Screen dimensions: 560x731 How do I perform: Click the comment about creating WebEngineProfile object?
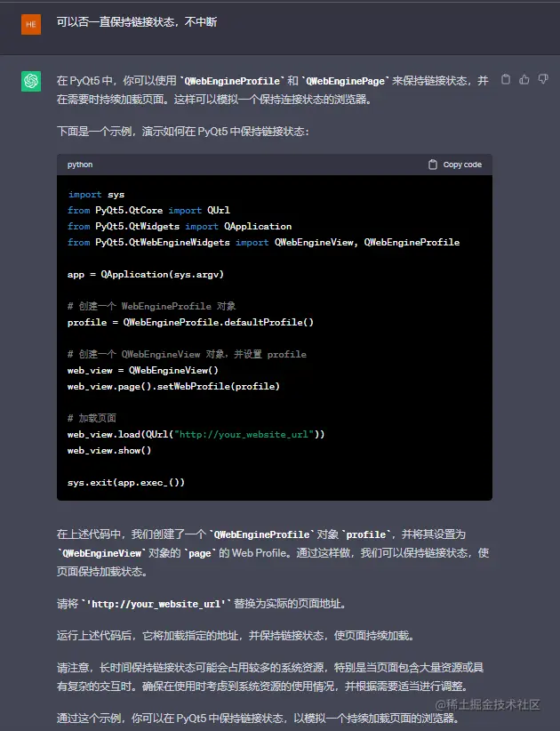(x=151, y=306)
